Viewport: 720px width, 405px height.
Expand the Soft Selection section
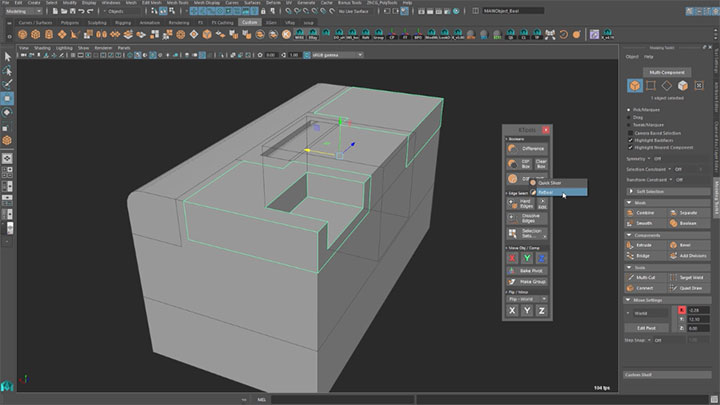tap(667, 191)
